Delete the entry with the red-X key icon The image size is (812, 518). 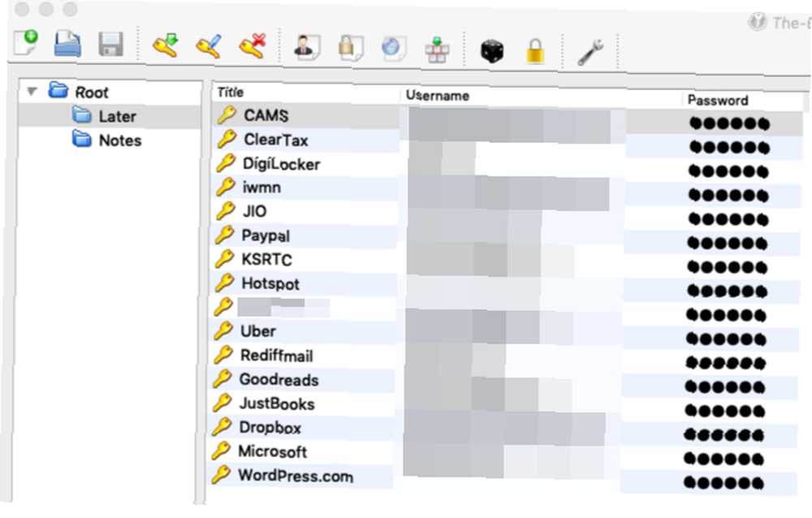coord(253,46)
